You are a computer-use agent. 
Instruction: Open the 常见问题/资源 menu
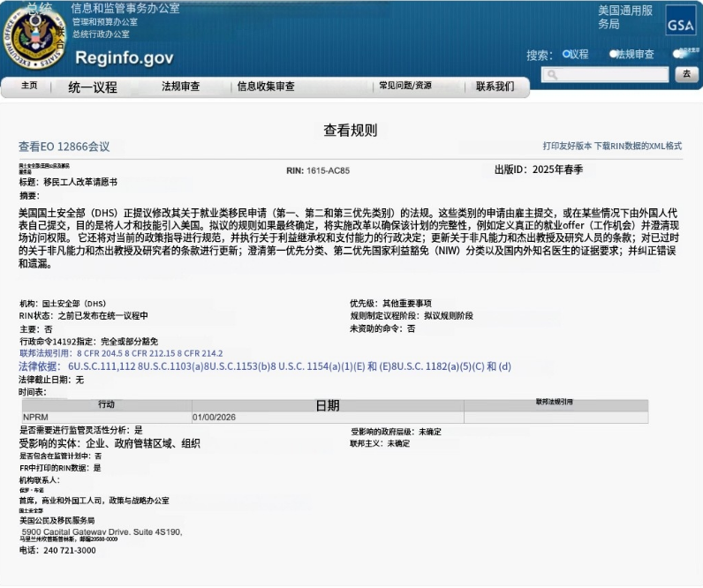click(x=405, y=87)
